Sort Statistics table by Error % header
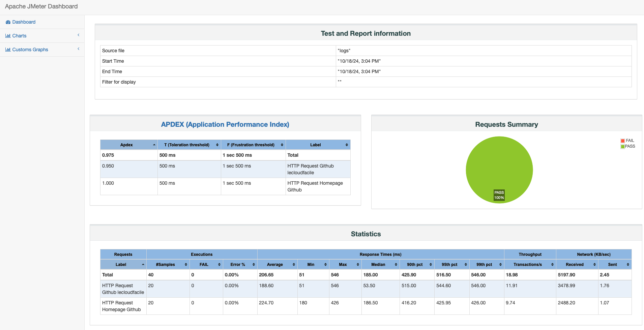 coord(238,265)
